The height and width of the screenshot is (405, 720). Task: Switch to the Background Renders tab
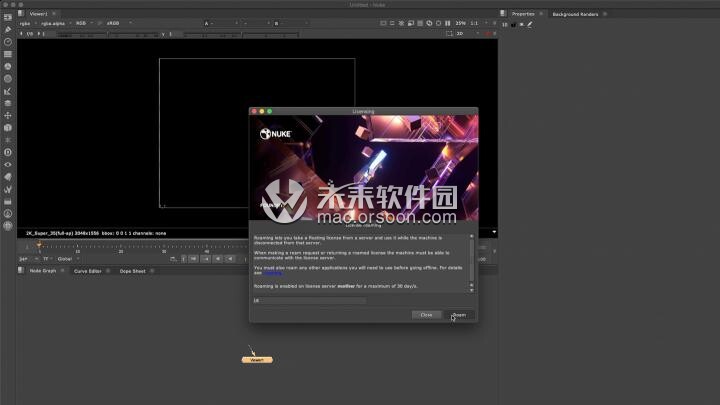(575, 14)
